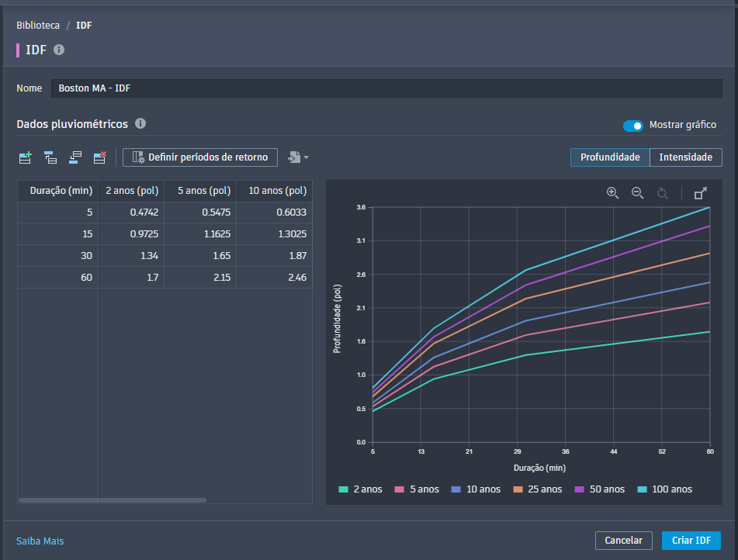Select the cell with value 2.15
Viewport: 738px width, 560px height.
tap(200, 278)
